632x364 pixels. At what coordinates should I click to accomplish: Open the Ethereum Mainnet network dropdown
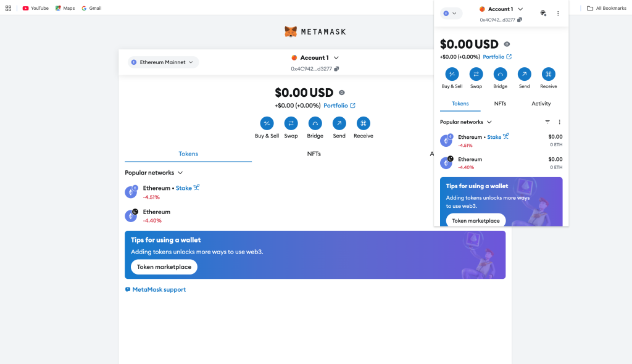point(163,62)
